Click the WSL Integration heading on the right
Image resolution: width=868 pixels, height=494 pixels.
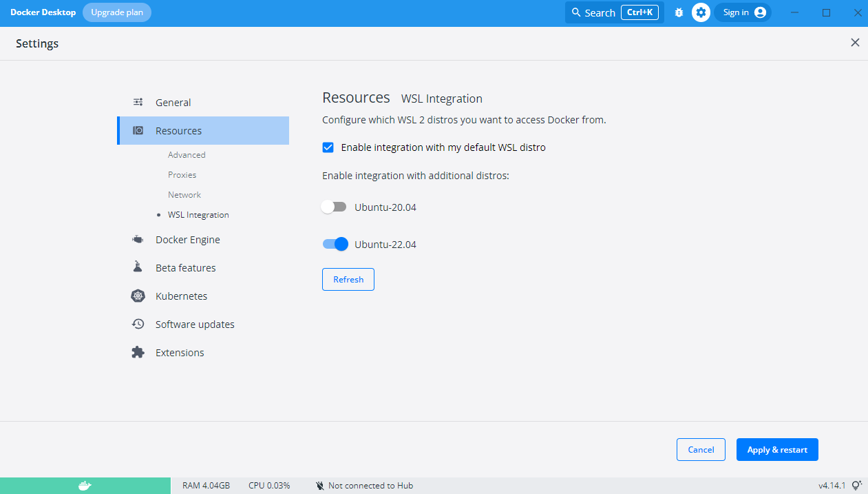(x=442, y=99)
